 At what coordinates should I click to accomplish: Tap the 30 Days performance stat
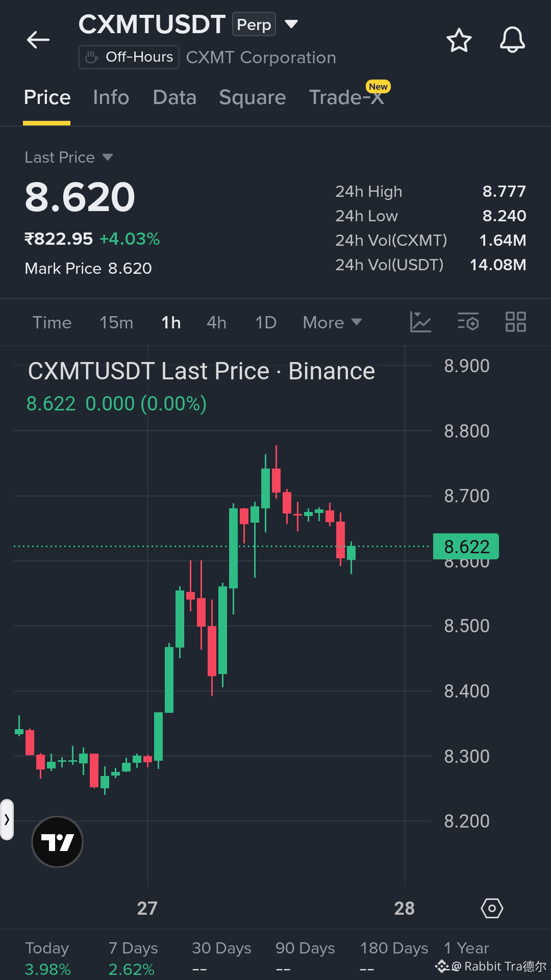221,959
